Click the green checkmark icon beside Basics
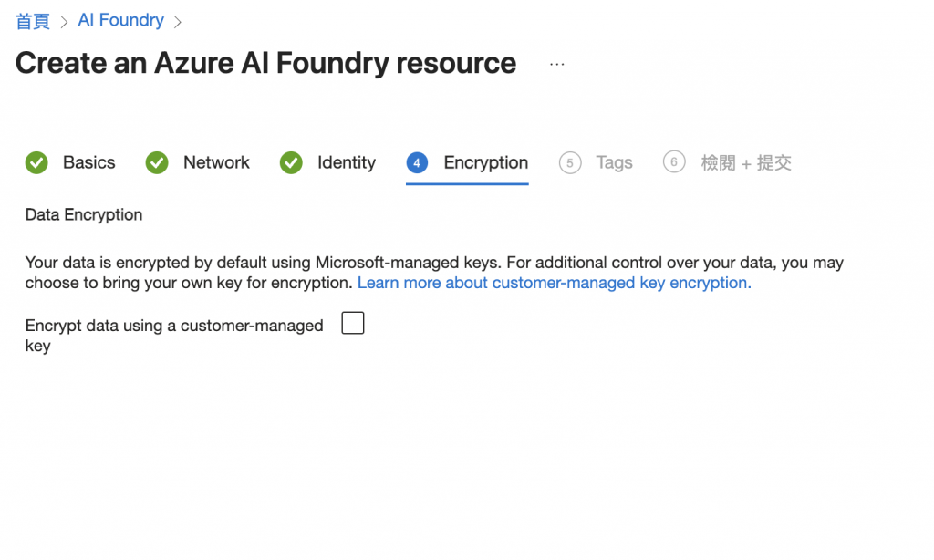 [x=36, y=163]
